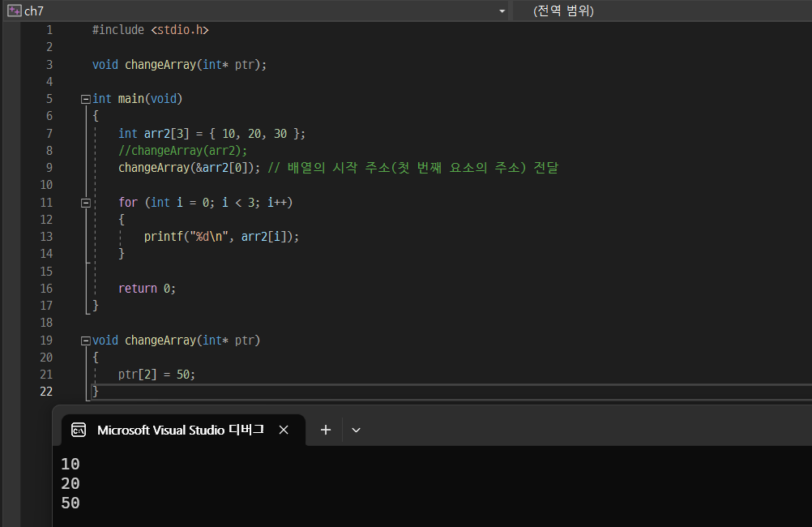Collapse the for loop code block

pyautogui.click(x=86, y=203)
